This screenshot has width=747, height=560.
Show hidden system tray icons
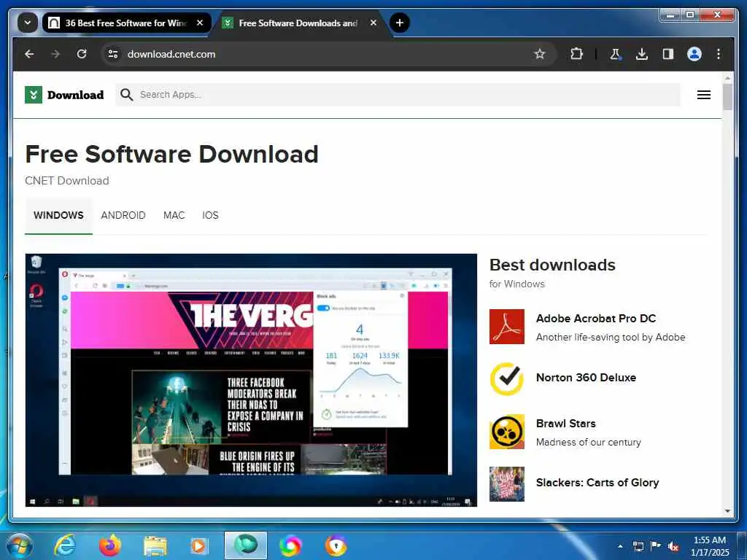pos(620,546)
